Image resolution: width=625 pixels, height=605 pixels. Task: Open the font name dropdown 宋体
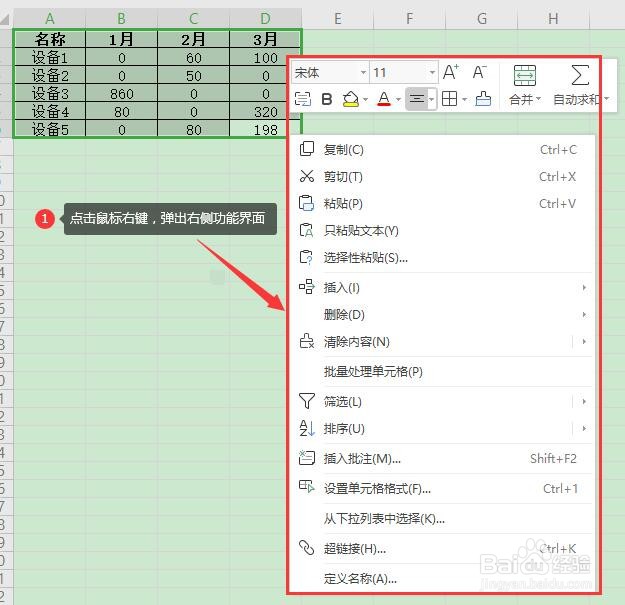tap(364, 73)
